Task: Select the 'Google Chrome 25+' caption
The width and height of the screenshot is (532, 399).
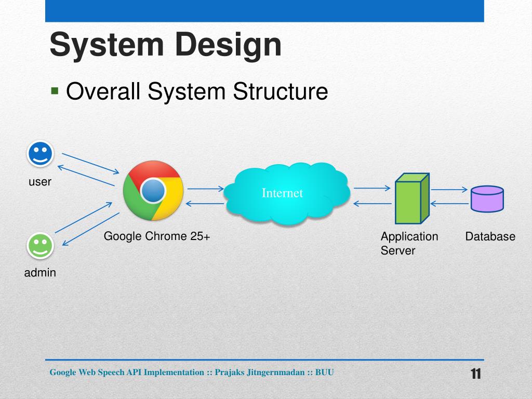Action: pos(157,236)
